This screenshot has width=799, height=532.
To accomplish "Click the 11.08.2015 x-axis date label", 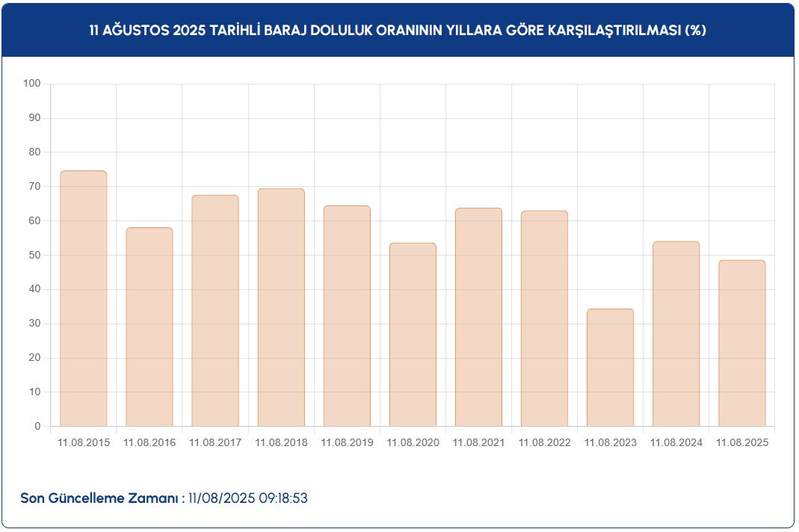I will pos(84,442).
